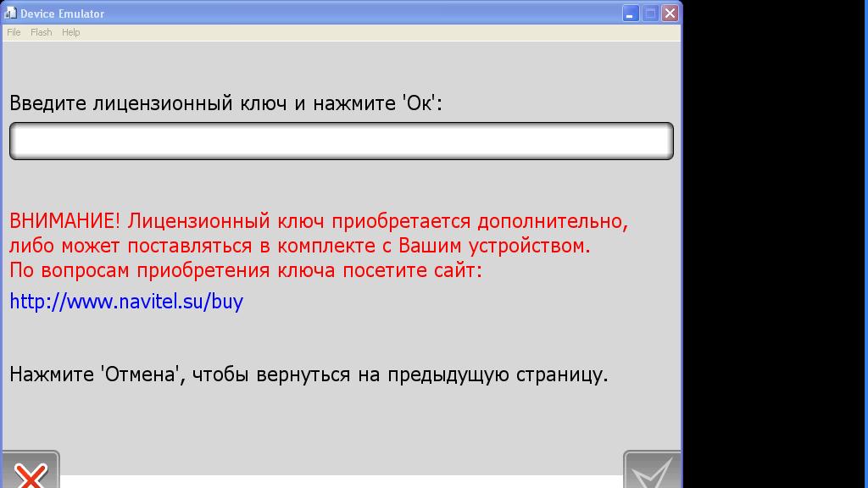868x488 pixels.
Task: Click the empty gray area above the prompt
Action: tap(341, 66)
